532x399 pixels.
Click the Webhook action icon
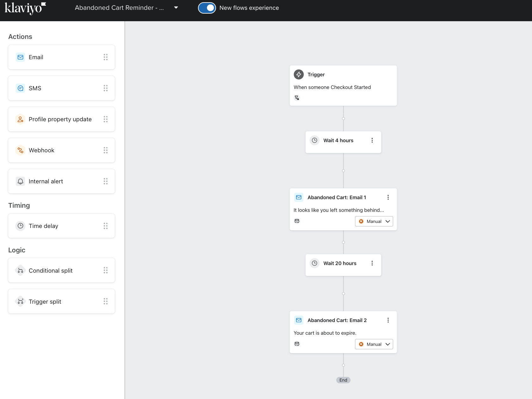tap(21, 150)
